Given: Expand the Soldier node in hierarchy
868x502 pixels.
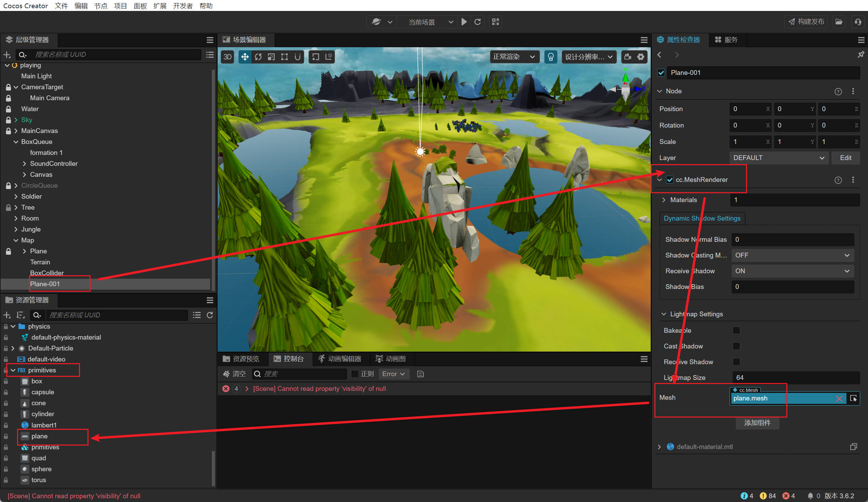Looking at the screenshot, I should pos(16,196).
